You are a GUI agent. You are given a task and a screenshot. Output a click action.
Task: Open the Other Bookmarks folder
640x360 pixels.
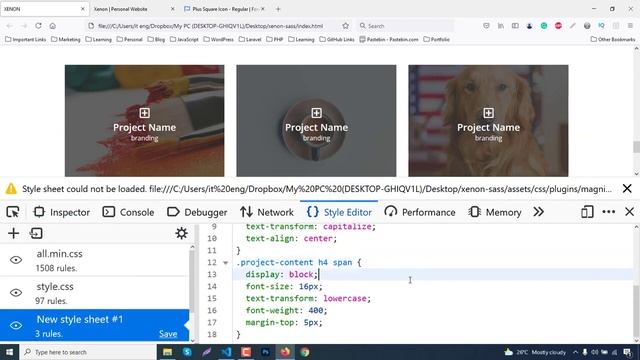click(613, 40)
